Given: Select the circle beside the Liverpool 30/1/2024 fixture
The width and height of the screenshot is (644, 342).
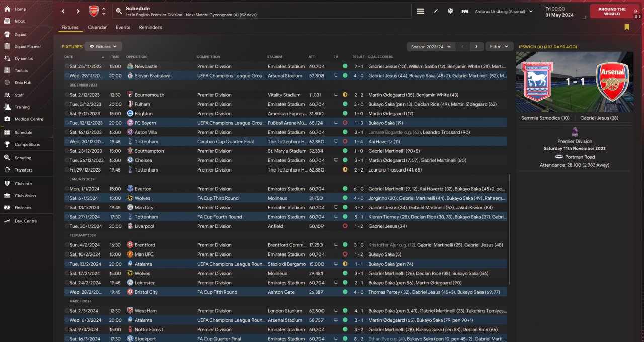Looking at the screenshot, I should [67, 226].
